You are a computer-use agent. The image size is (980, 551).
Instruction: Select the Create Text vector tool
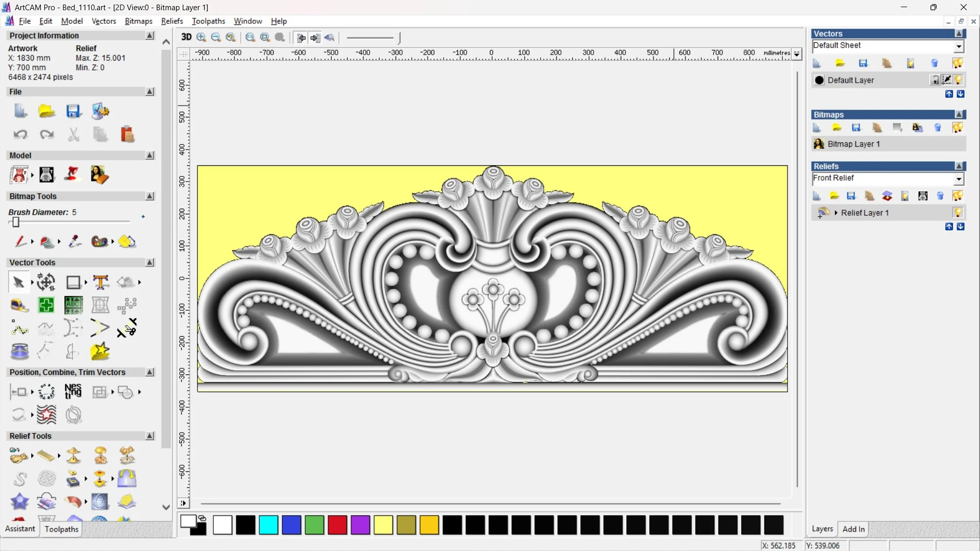pyautogui.click(x=101, y=282)
